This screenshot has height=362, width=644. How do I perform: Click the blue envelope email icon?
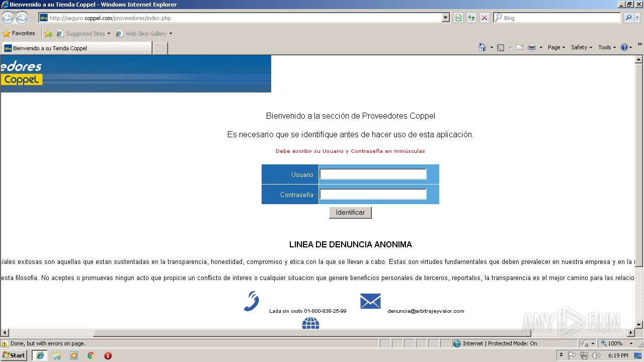(370, 301)
